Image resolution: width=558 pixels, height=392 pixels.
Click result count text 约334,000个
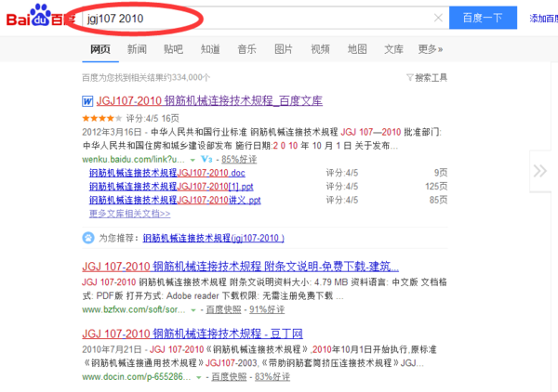click(x=187, y=77)
